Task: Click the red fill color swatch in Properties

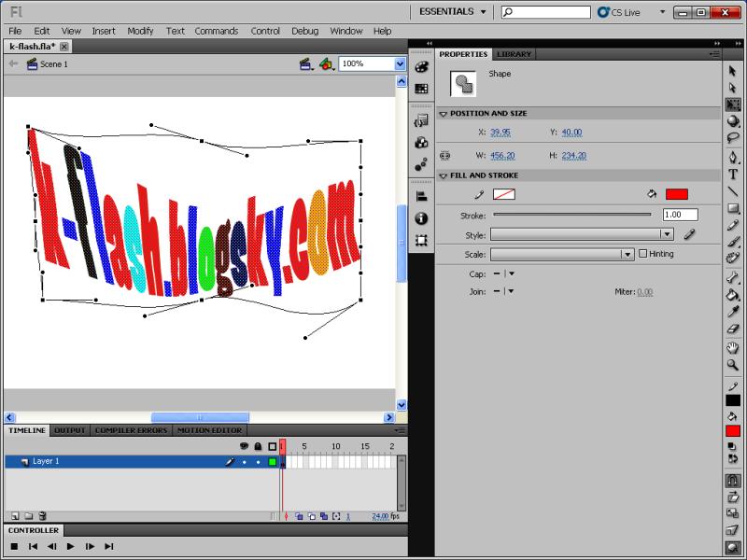Action: (676, 194)
